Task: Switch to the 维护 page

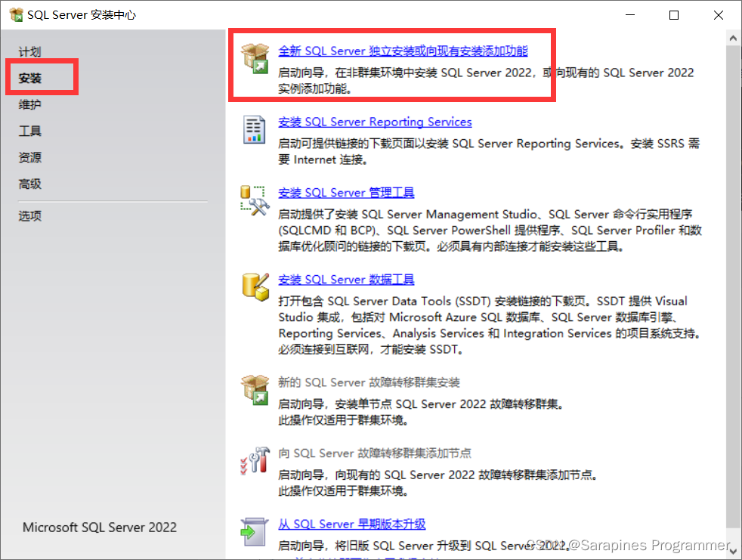Action: tap(29, 104)
